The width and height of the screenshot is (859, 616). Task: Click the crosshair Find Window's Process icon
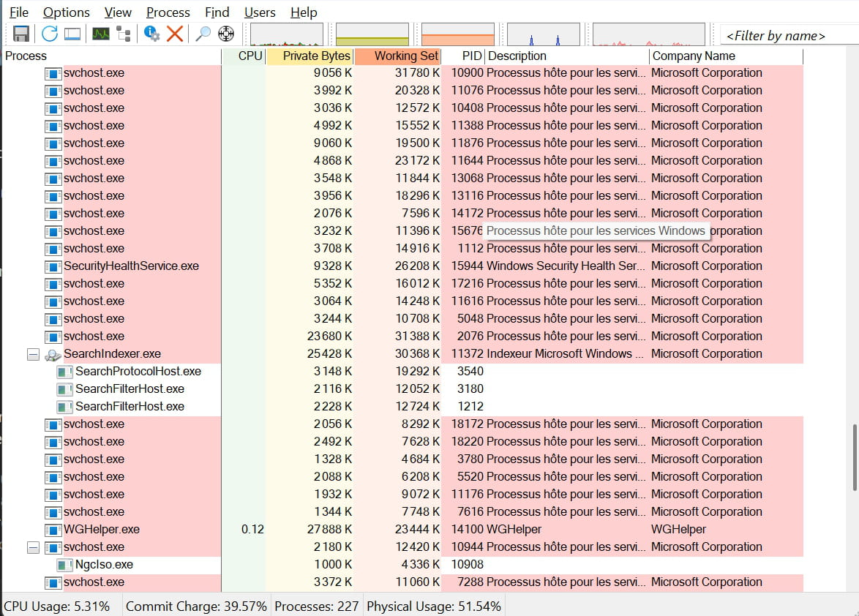(x=226, y=34)
